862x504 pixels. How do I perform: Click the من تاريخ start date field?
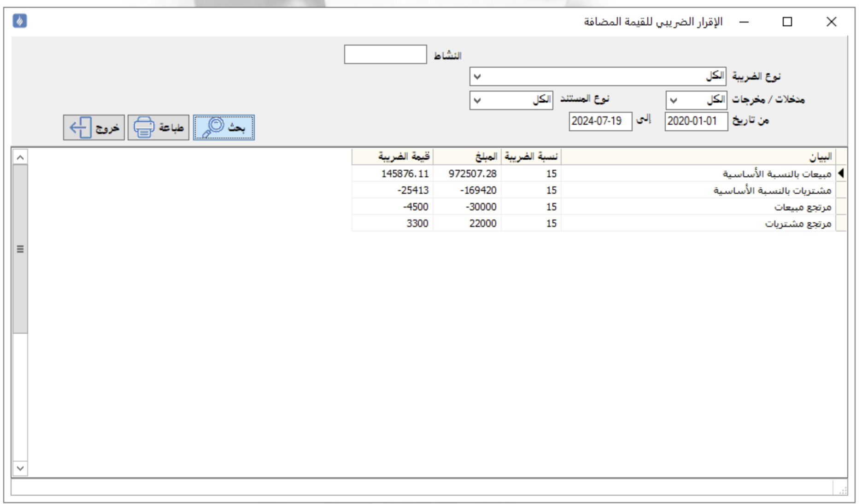tap(696, 122)
